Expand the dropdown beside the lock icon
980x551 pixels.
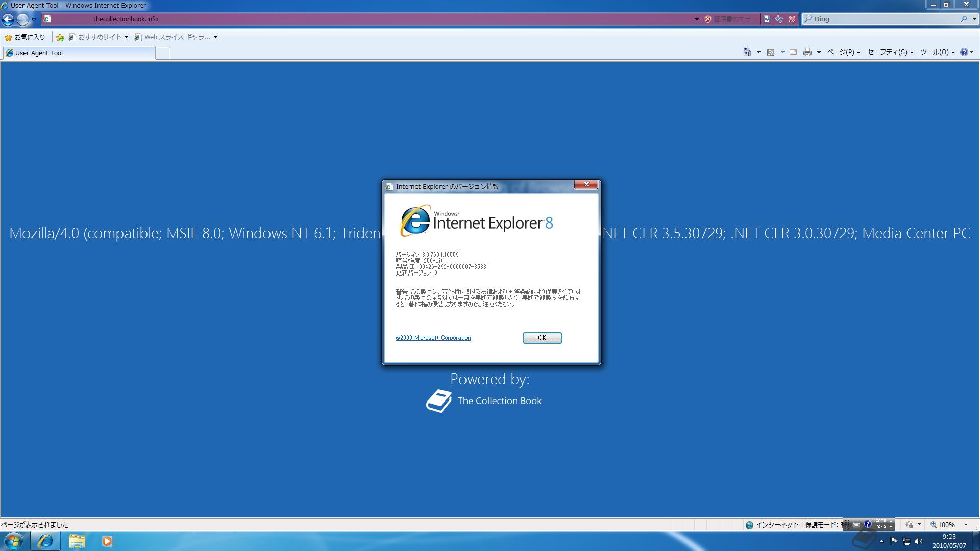[x=919, y=525]
